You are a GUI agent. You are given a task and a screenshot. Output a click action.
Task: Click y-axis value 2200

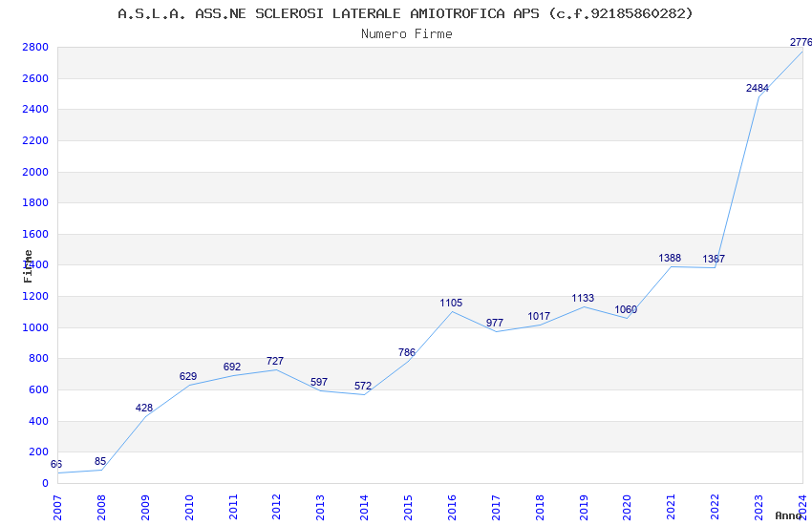click(35, 140)
